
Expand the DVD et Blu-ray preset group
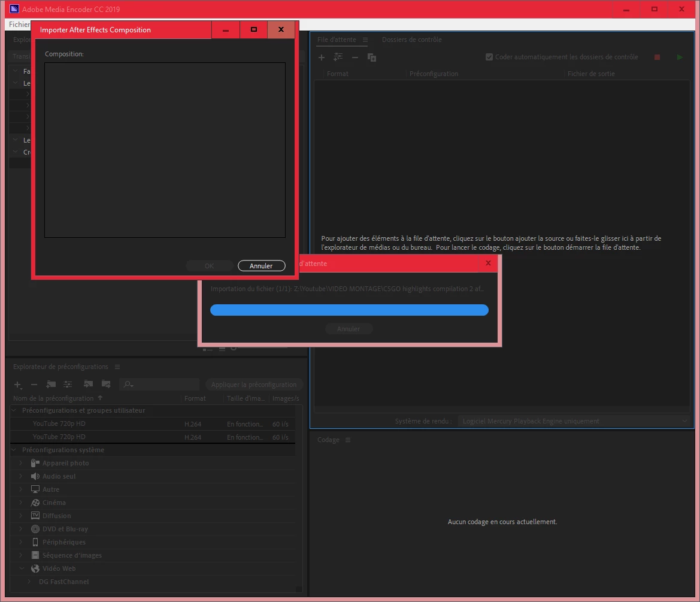point(20,529)
